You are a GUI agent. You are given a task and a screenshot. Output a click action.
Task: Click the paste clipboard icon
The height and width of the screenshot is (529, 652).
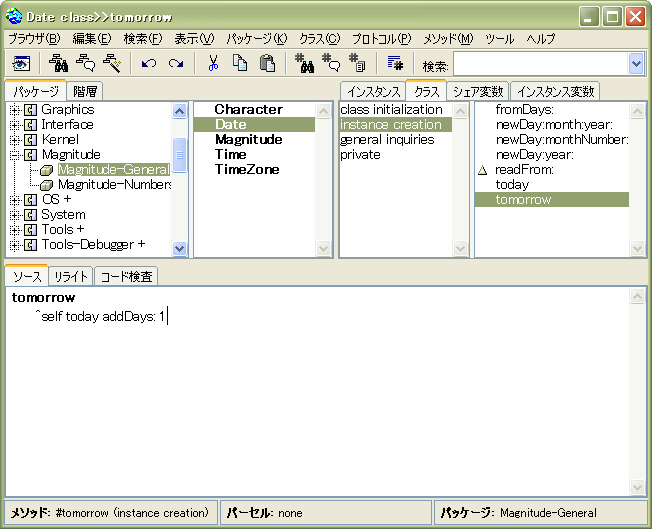pos(267,63)
